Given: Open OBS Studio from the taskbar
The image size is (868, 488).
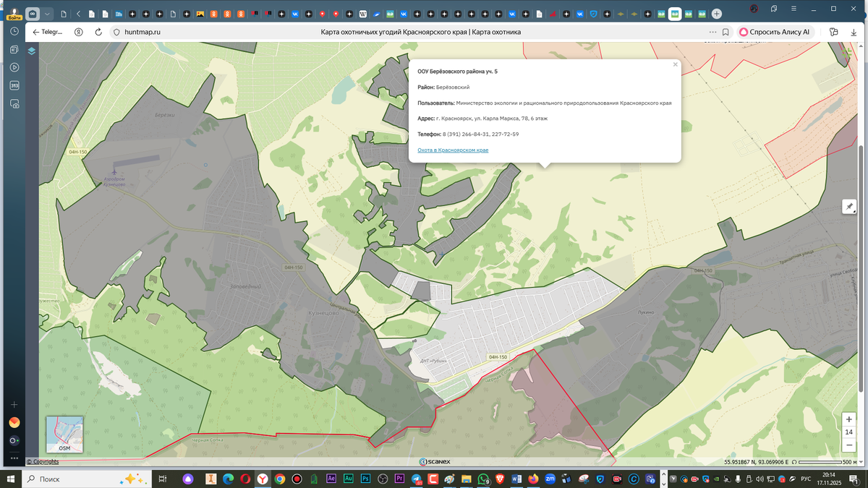Looking at the screenshot, I should (x=383, y=479).
